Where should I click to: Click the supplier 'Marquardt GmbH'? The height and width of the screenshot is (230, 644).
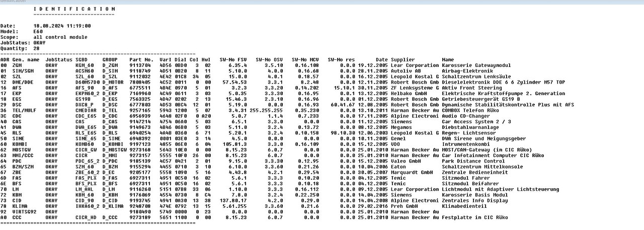[x=412, y=173]
